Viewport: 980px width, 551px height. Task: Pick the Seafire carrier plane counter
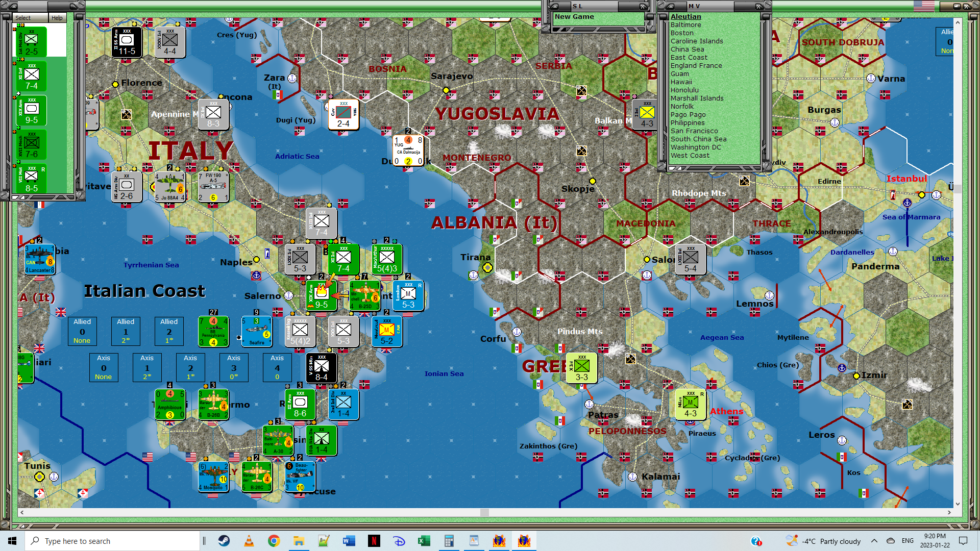click(x=257, y=332)
